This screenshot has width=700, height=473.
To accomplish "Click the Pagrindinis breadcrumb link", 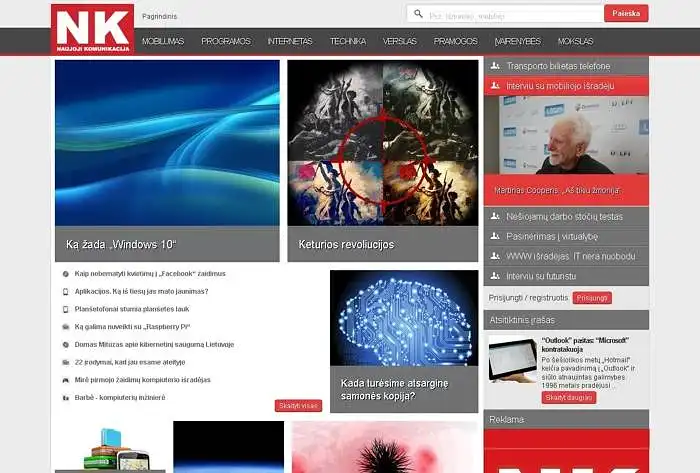I will pos(159,16).
